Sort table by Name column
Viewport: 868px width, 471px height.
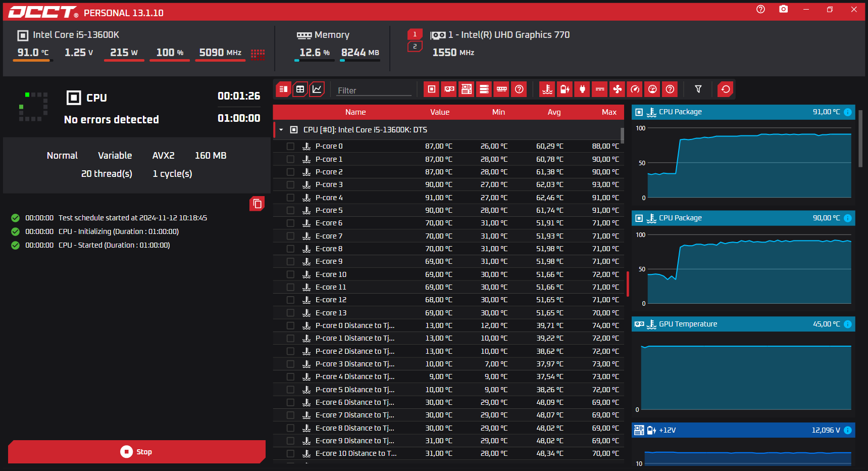point(355,112)
